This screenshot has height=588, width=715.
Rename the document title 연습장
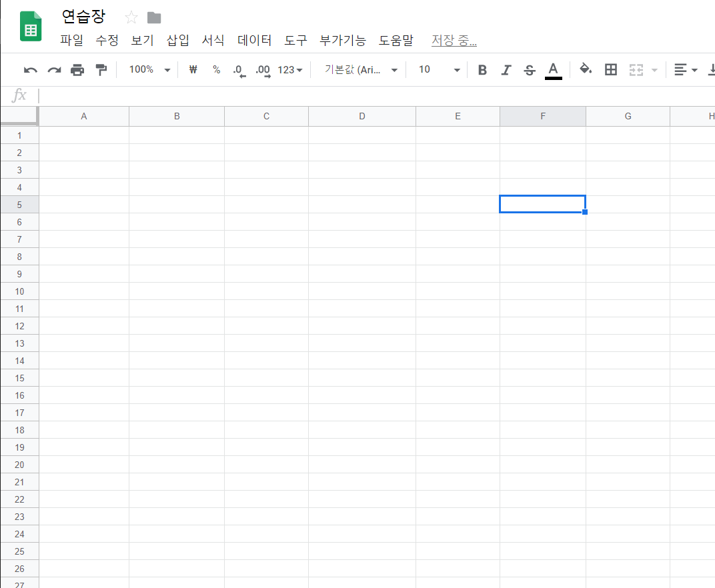tap(83, 17)
